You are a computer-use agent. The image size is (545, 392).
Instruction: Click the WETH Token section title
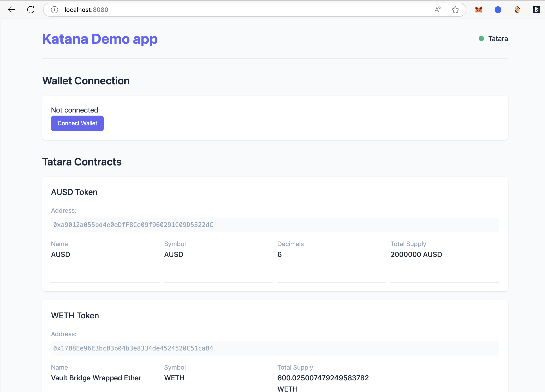75,316
